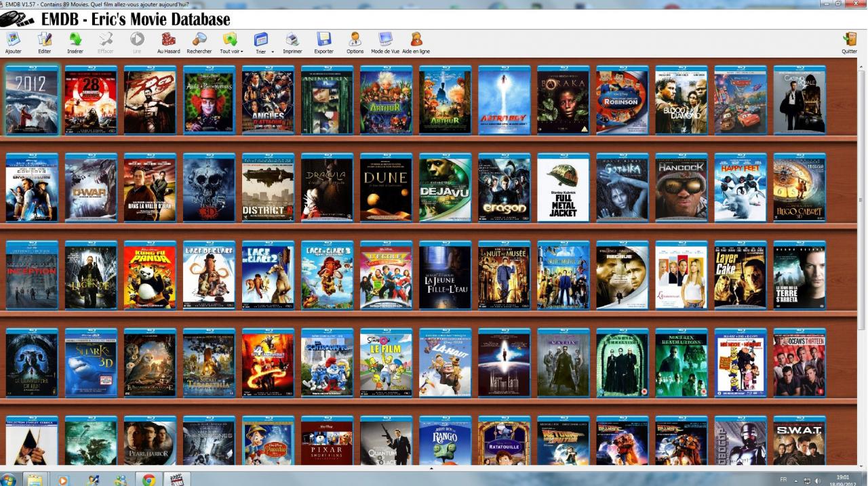Click the EMDB clapperboard taskbar icon

coord(178,480)
